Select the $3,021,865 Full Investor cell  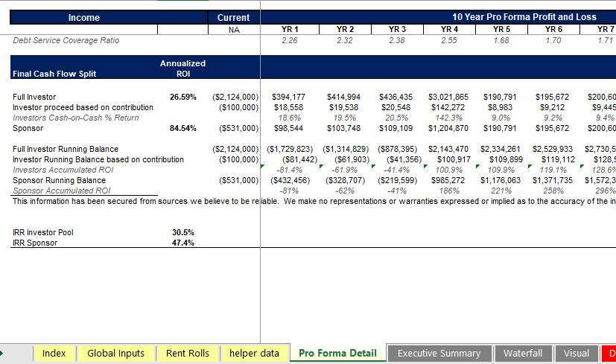pos(448,97)
